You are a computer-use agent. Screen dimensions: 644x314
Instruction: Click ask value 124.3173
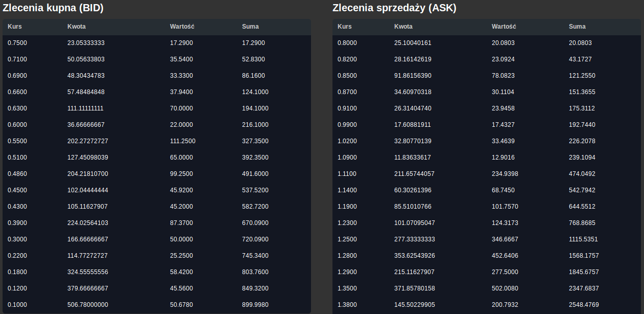[x=505, y=223]
